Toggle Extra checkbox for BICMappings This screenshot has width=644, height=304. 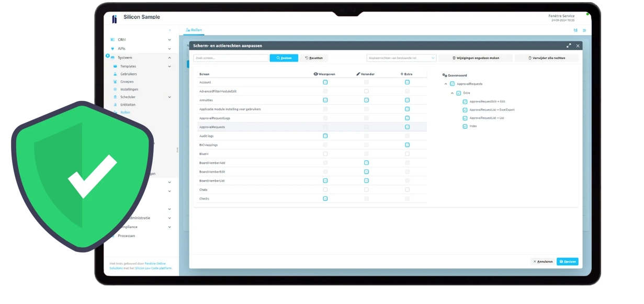(x=407, y=145)
